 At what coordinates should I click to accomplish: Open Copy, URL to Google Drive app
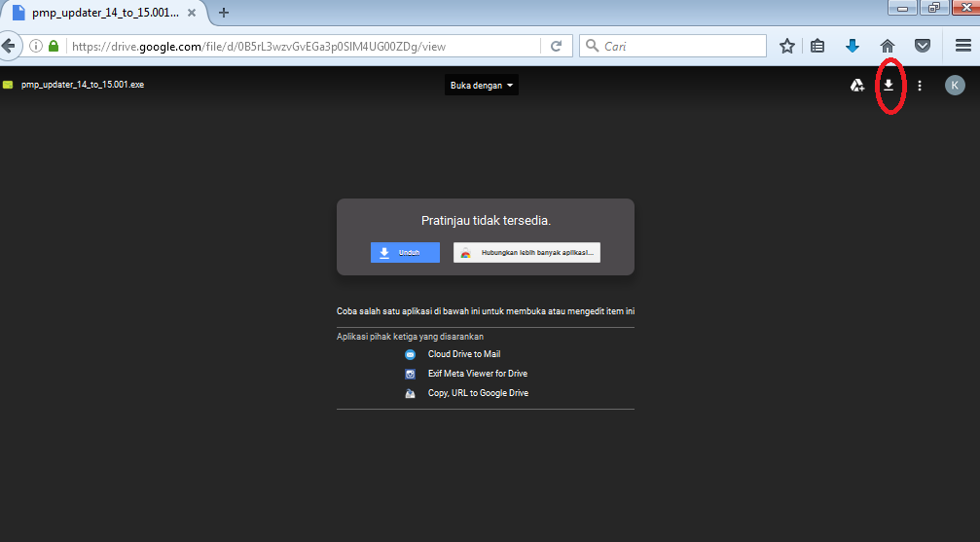[x=478, y=392]
